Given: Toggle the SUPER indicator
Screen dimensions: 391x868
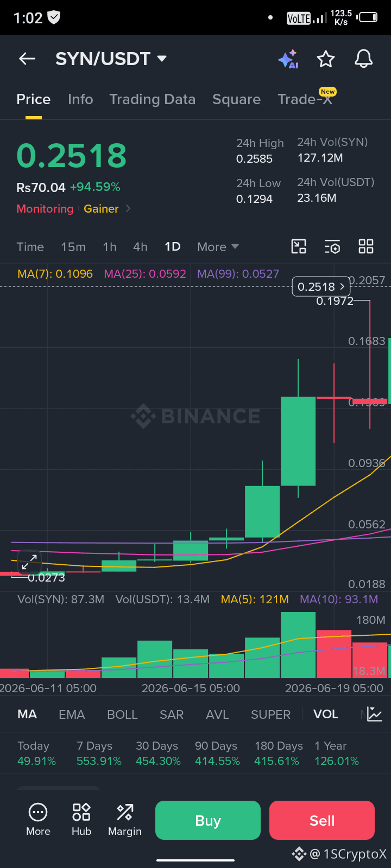Looking at the screenshot, I should click(x=270, y=714).
